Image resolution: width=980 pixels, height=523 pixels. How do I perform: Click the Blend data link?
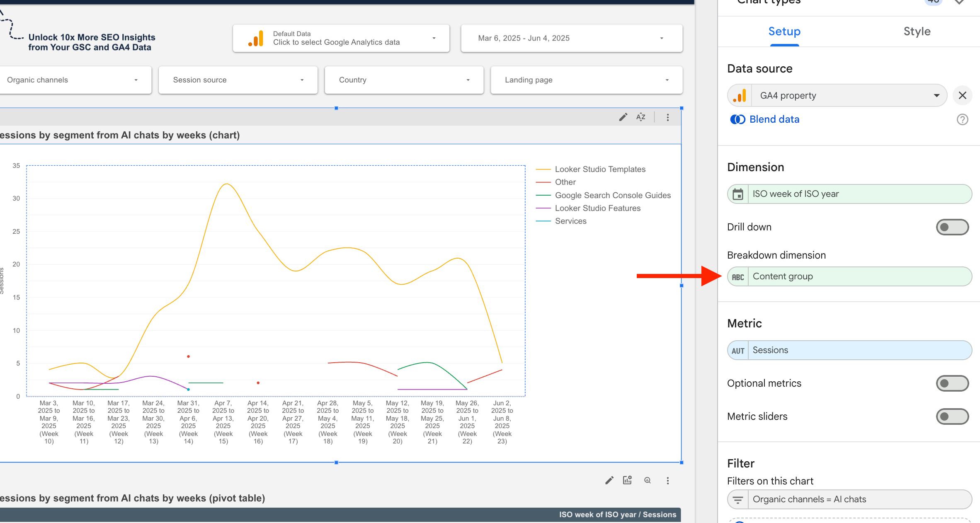[774, 119]
